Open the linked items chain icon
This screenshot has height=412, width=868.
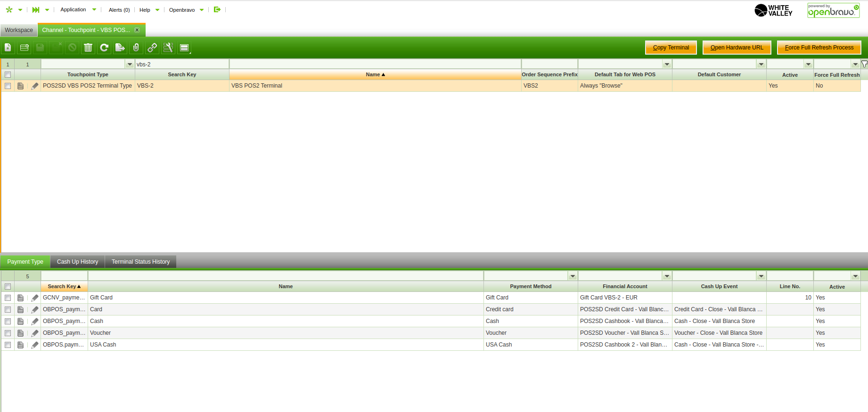pos(152,48)
